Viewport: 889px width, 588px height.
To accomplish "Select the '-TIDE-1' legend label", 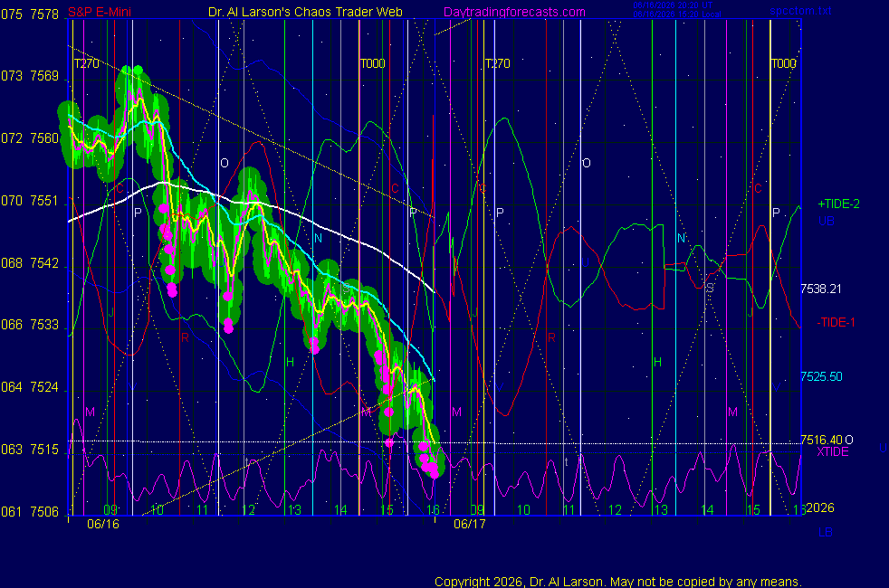I will (836, 322).
